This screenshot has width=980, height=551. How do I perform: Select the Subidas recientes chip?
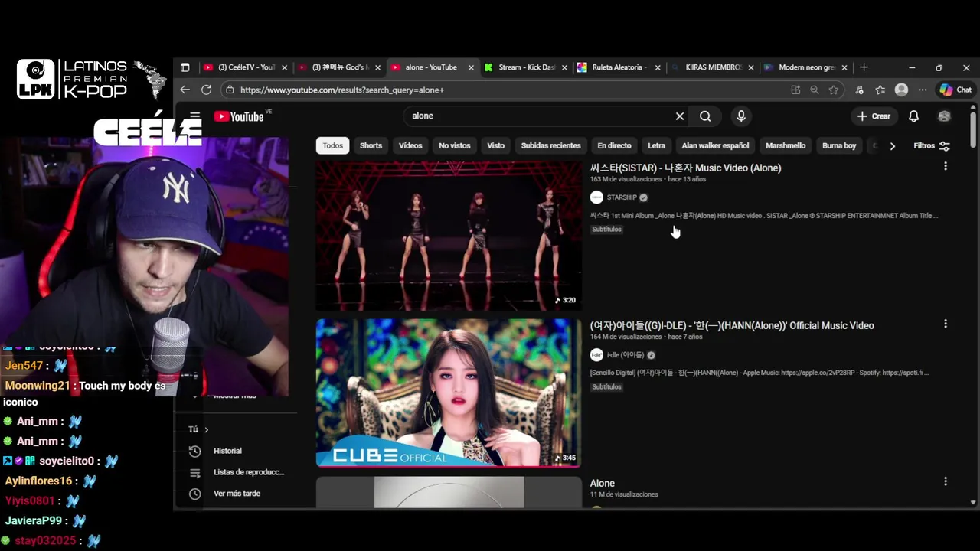[551, 145]
